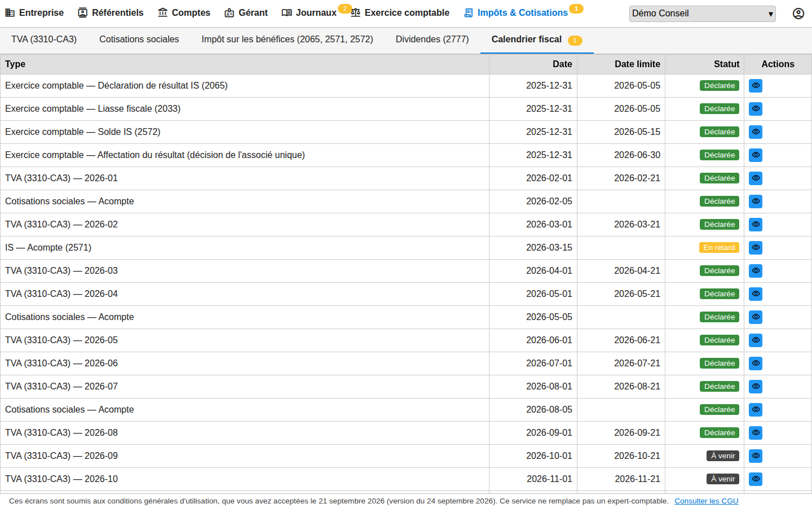
Task: Click the En retard status badge
Action: tap(719, 248)
